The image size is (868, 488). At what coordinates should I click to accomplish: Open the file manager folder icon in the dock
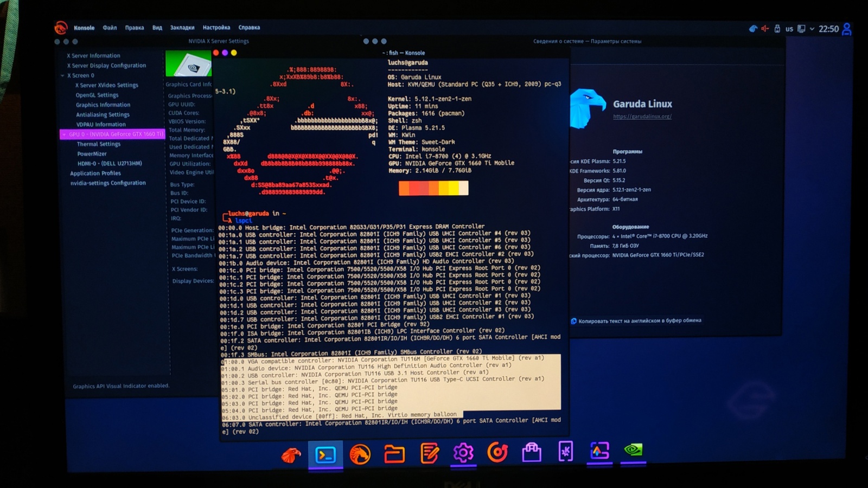pos(394,454)
